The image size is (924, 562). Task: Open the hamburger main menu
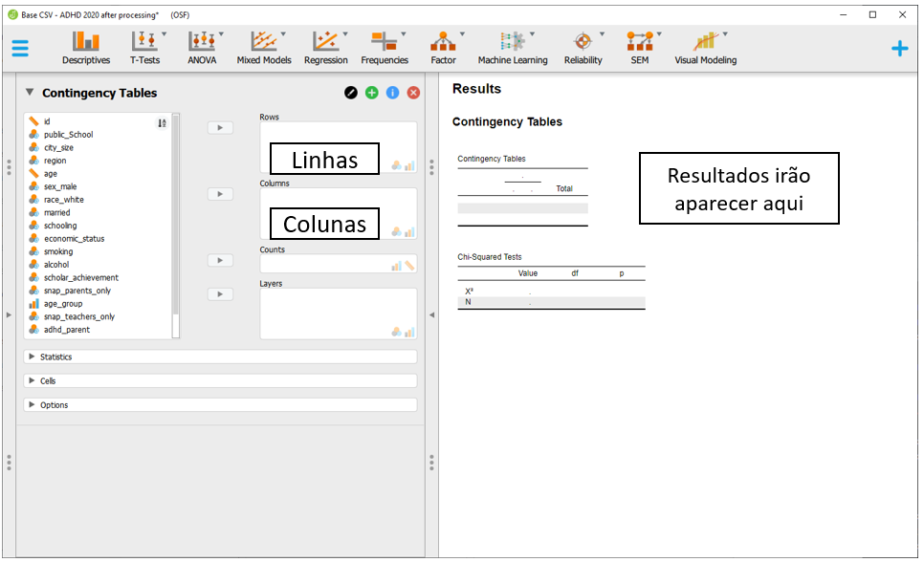point(20,49)
